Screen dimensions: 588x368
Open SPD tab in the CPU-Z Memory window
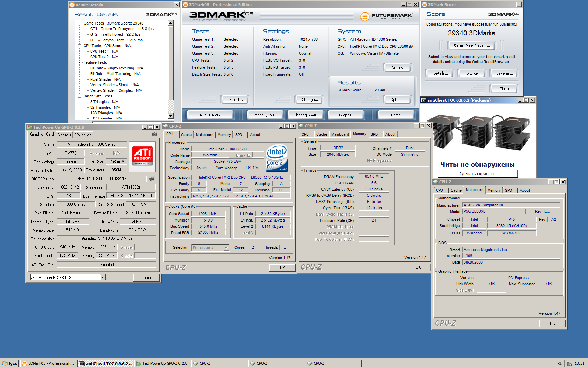[x=374, y=134]
